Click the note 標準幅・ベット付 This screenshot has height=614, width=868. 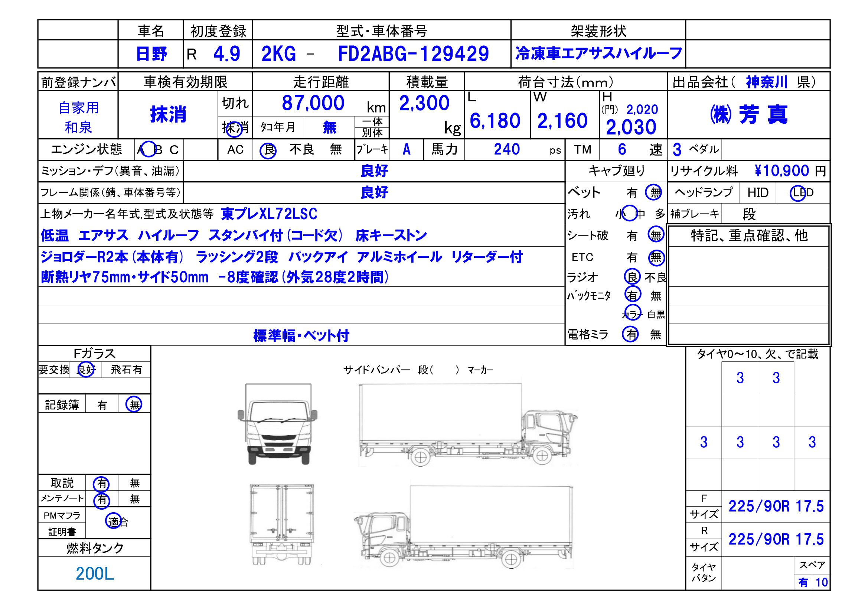point(301,335)
